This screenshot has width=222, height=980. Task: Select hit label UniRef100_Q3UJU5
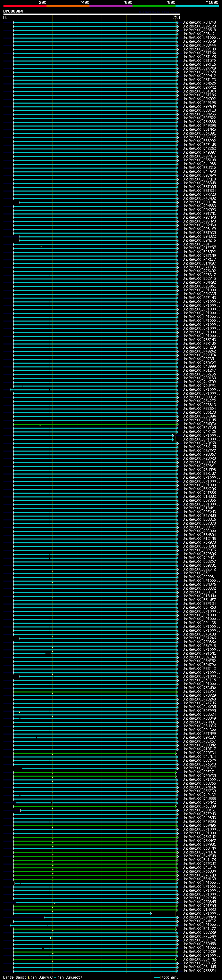pyautogui.click(x=199, y=420)
